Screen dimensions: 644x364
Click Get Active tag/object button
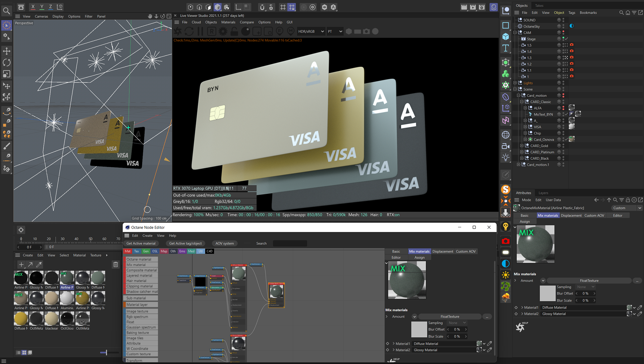pos(185,243)
